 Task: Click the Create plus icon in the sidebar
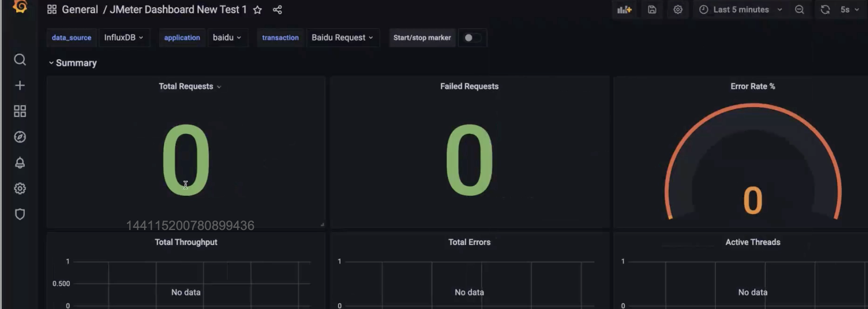click(20, 85)
